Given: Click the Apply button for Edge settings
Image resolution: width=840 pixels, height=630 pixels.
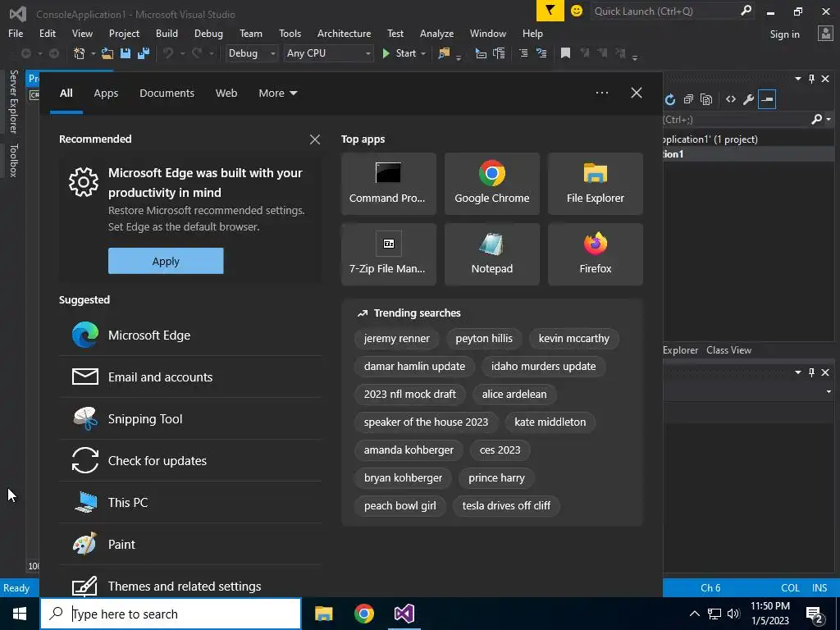Looking at the screenshot, I should (166, 261).
